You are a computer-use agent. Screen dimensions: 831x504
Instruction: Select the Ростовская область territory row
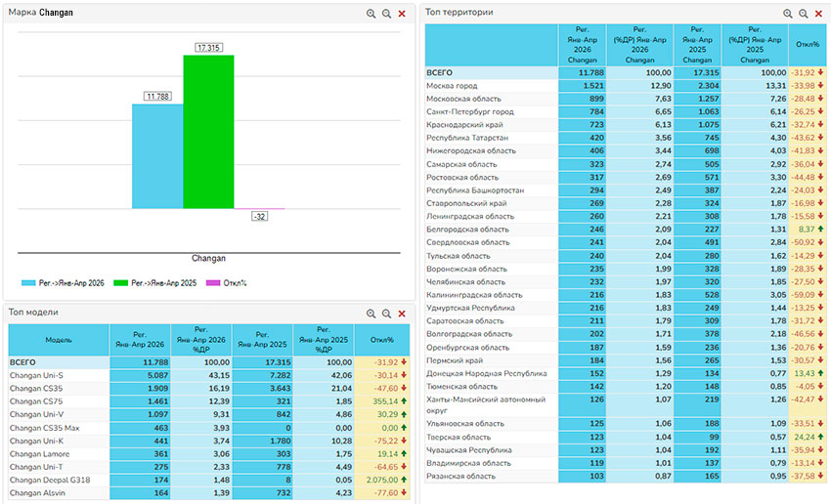click(626, 178)
